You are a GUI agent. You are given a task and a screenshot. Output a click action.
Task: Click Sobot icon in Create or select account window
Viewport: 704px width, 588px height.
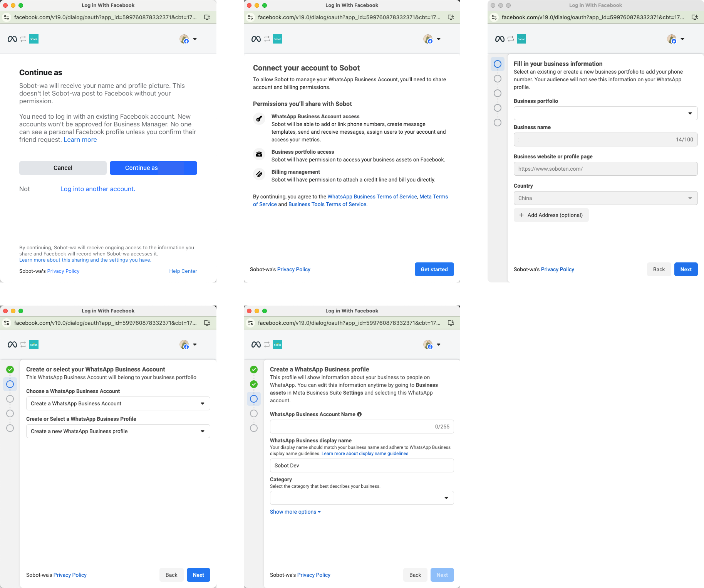tap(34, 344)
